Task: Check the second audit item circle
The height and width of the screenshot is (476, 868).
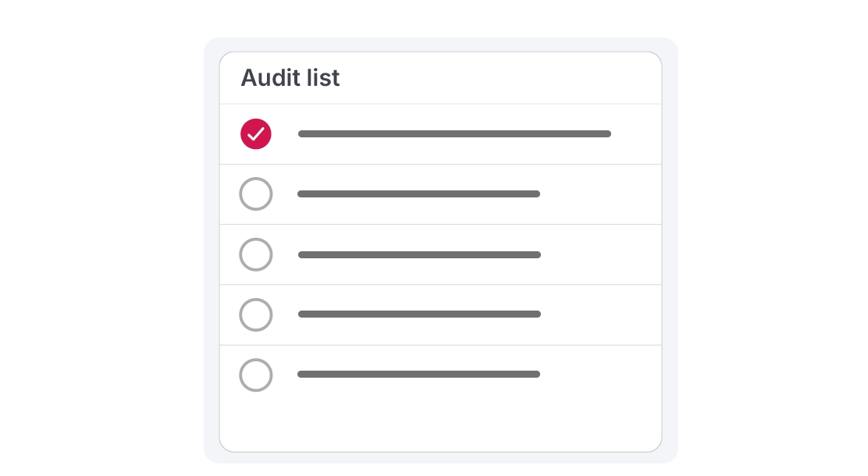Action: pos(256,194)
